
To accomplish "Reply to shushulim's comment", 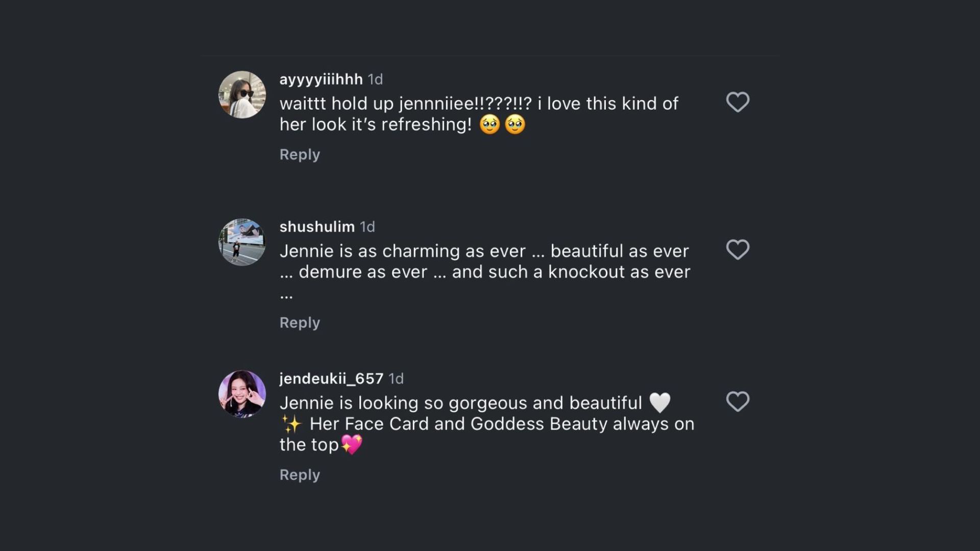I will [x=300, y=323].
